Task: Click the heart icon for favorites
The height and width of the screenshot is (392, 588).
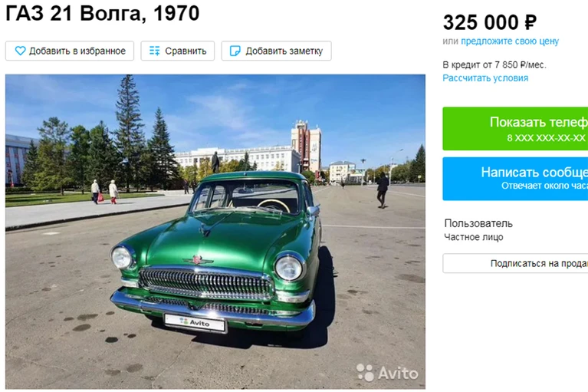Action: coord(20,51)
